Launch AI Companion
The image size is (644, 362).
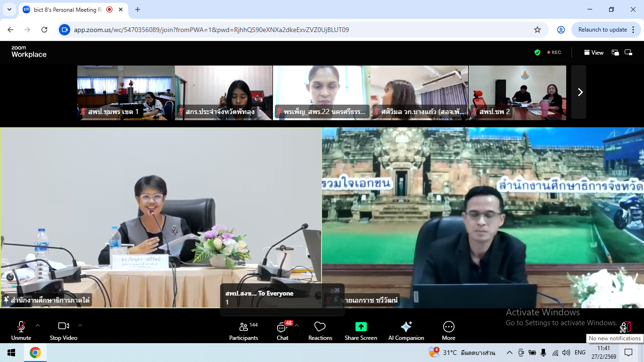(406, 331)
